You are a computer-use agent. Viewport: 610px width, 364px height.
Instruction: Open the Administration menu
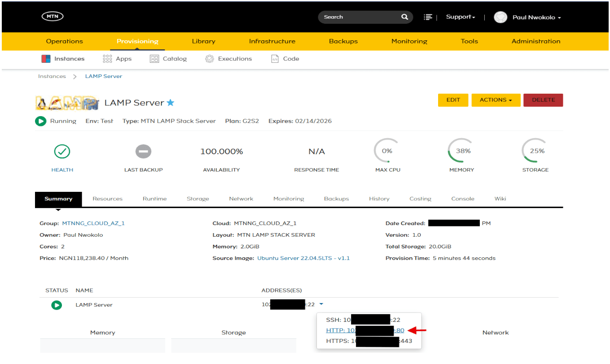536,41
